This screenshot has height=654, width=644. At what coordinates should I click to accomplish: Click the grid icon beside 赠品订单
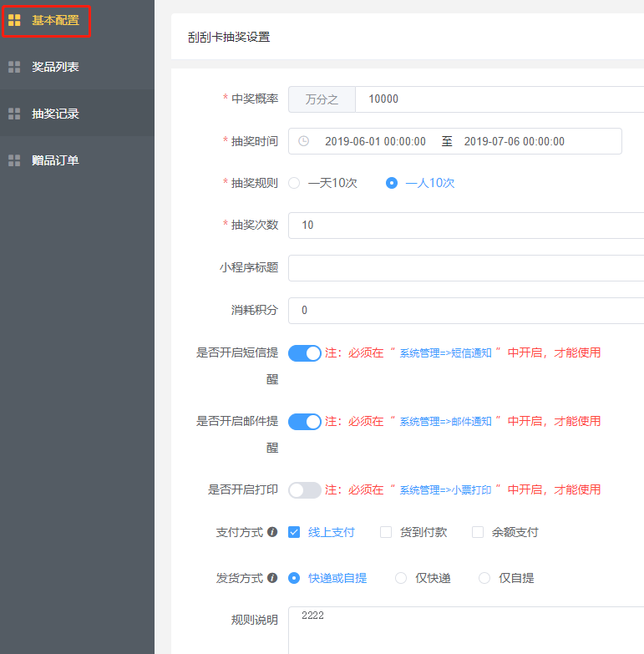coord(14,160)
